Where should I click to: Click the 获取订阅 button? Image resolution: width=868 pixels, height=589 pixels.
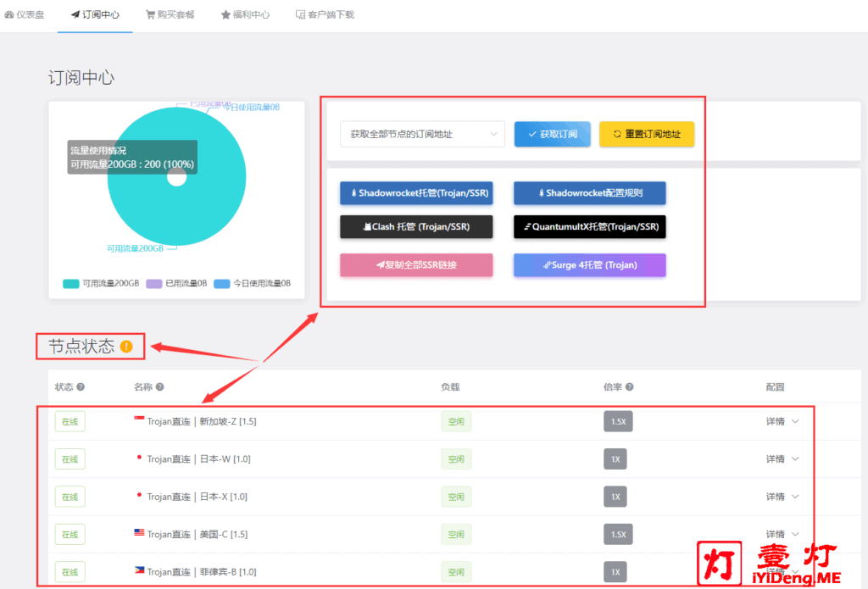click(x=552, y=134)
